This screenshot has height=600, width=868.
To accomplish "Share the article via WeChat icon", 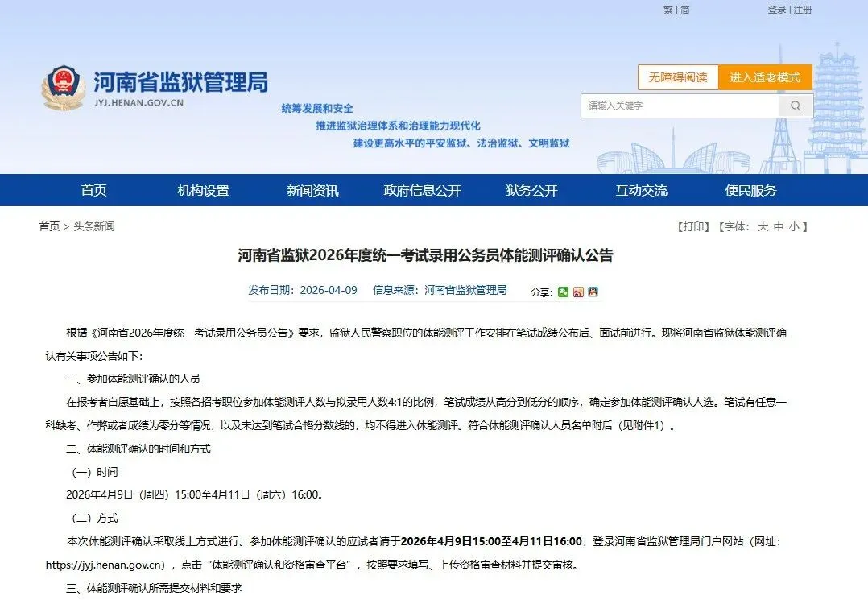I will point(563,292).
